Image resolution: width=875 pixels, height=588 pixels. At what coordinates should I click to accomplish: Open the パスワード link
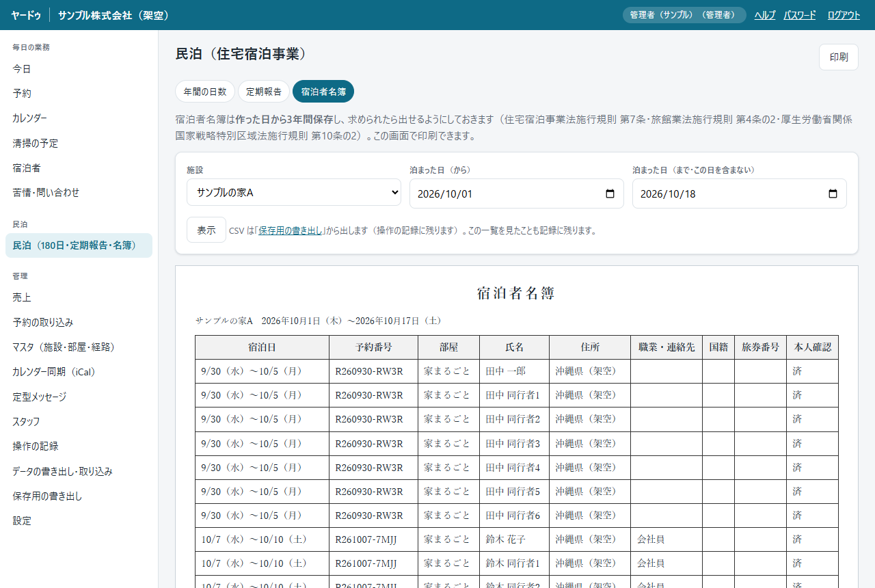[800, 15]
